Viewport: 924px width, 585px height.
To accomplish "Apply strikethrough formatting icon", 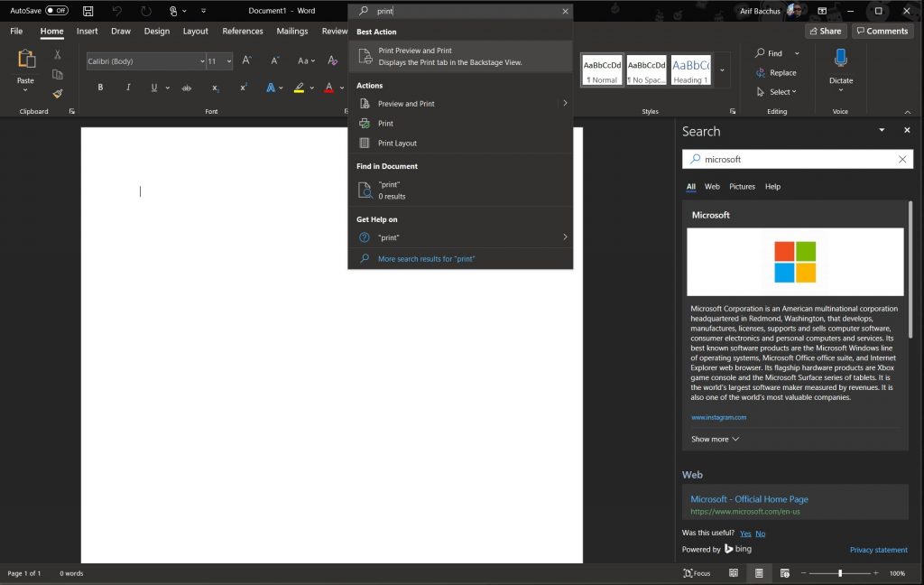I will pyautogui.click(x=186, y=88).
